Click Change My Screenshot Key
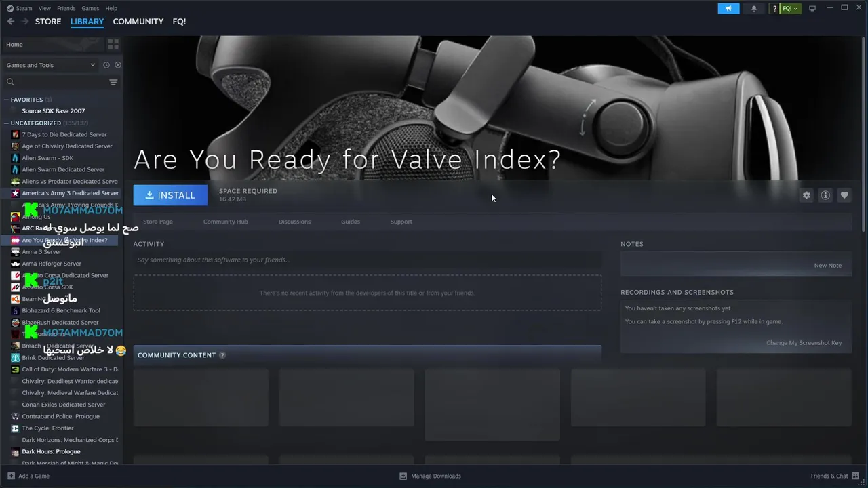 pyautogui.click(x=804, y=343)
